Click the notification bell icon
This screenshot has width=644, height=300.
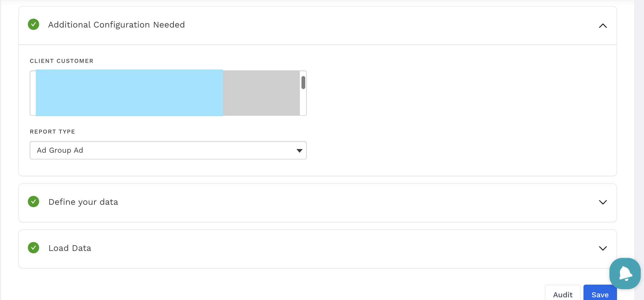click(x=625, y=273)
